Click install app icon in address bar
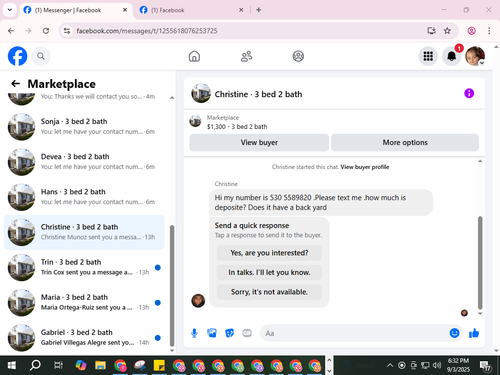500x375 pixels. point(432,31)
